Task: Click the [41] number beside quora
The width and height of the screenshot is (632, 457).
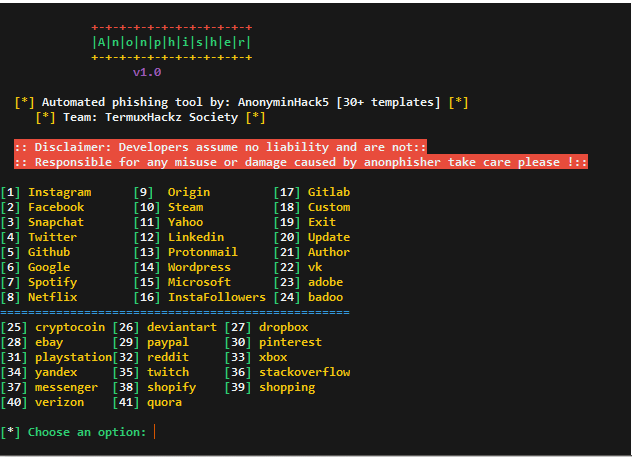Action: (126, 403)
